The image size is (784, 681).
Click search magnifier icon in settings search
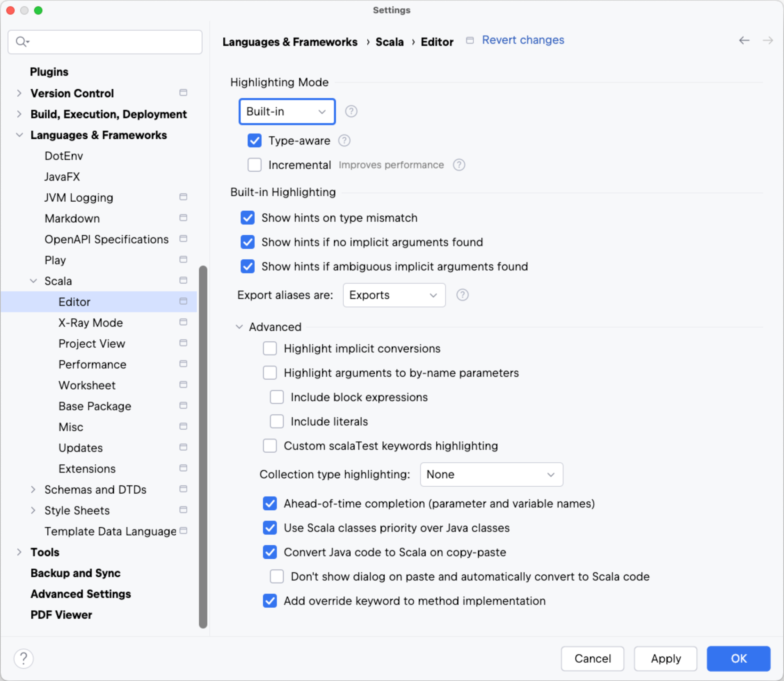[x=21, y=41]
